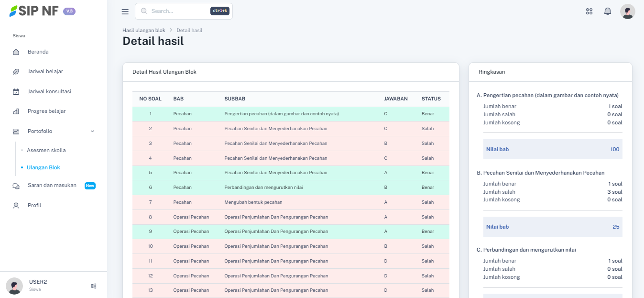Click the SIP NF logo
The height and width of the screenshot is (298, 644).
34,11
